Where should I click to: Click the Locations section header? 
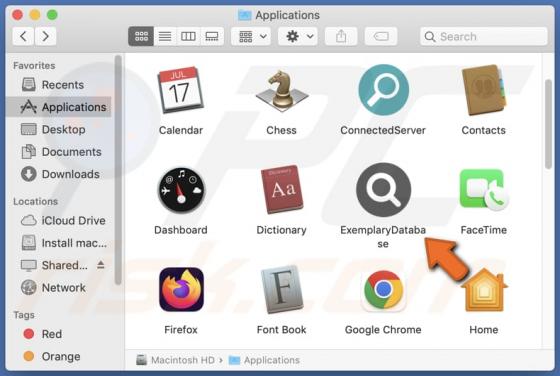pos(35,201)
